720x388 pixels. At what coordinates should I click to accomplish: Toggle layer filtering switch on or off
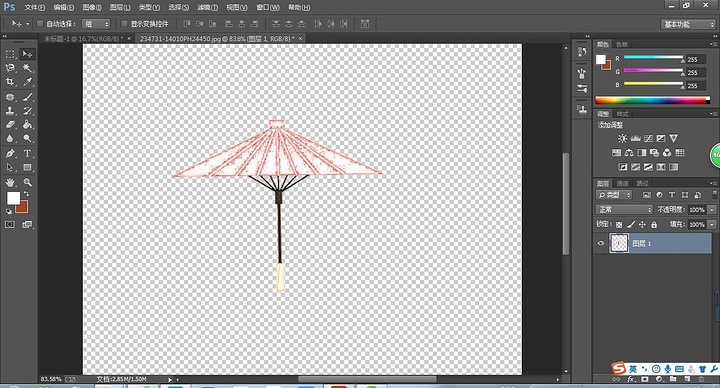(714, 195)
